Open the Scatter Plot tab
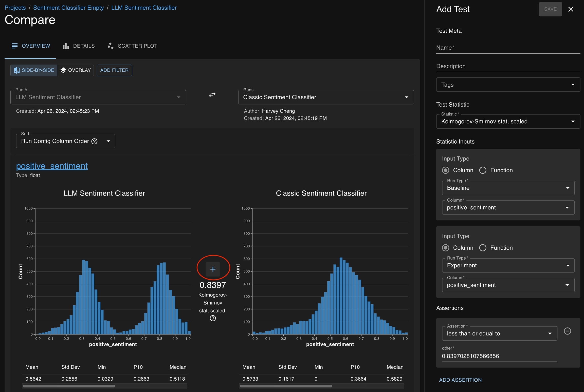The width and height of the screenshot is (584, 392). (x=133, y=46)
